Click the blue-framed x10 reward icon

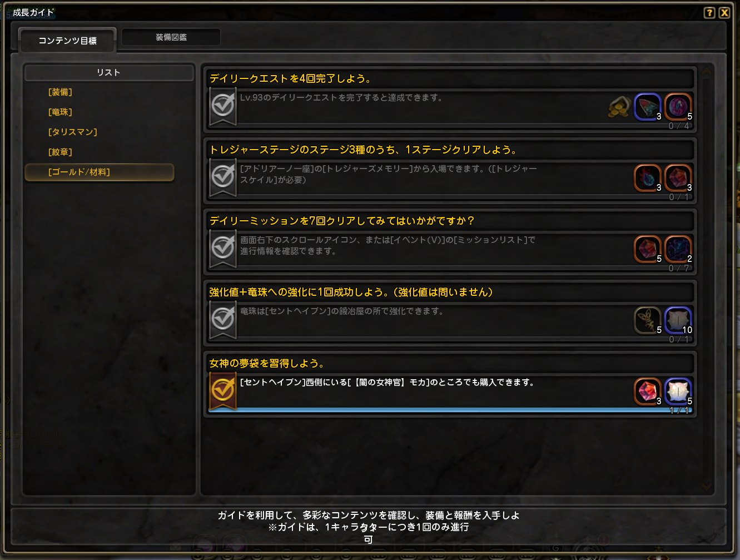pyautogui.click(x=678, y=320)
